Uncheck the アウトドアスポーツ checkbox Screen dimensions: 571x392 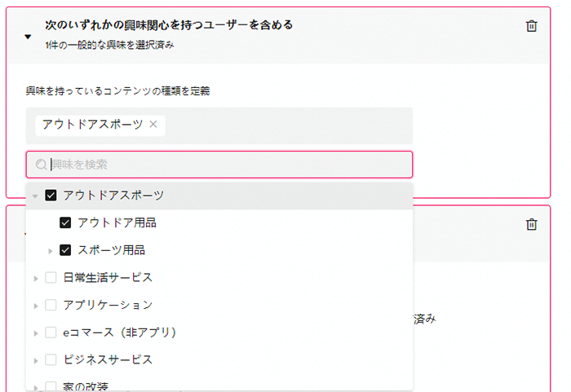tap(51, 196)
